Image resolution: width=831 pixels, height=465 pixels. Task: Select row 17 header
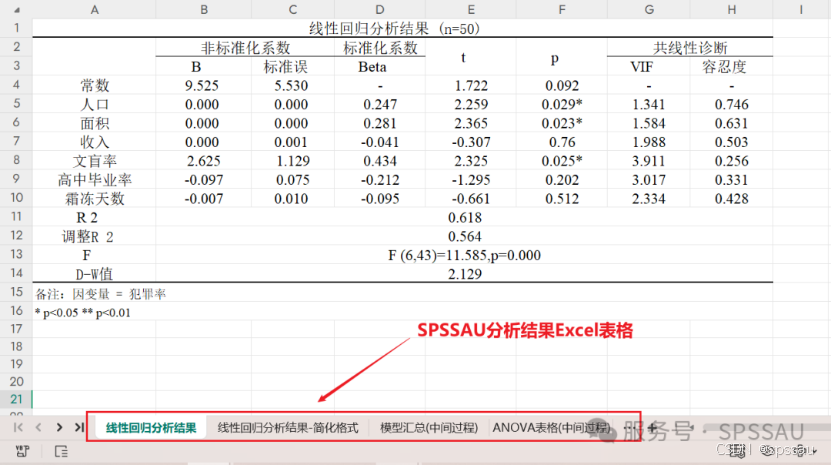(16, 329)
